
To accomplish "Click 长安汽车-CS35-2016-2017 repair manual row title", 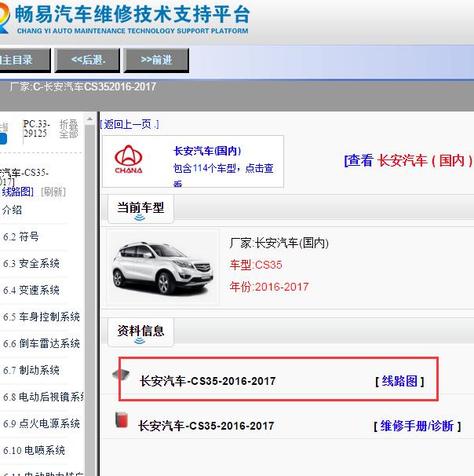I will 206,427.
